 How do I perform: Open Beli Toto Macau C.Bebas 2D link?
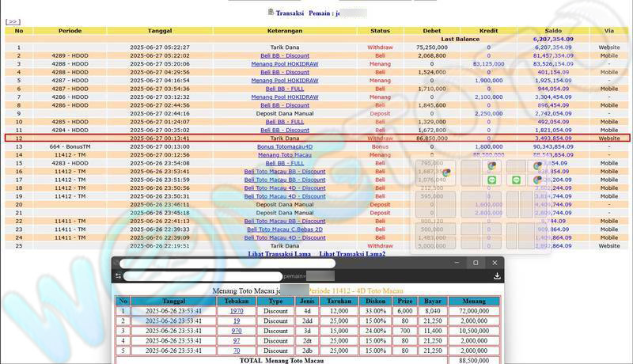[x=286, y=229]
